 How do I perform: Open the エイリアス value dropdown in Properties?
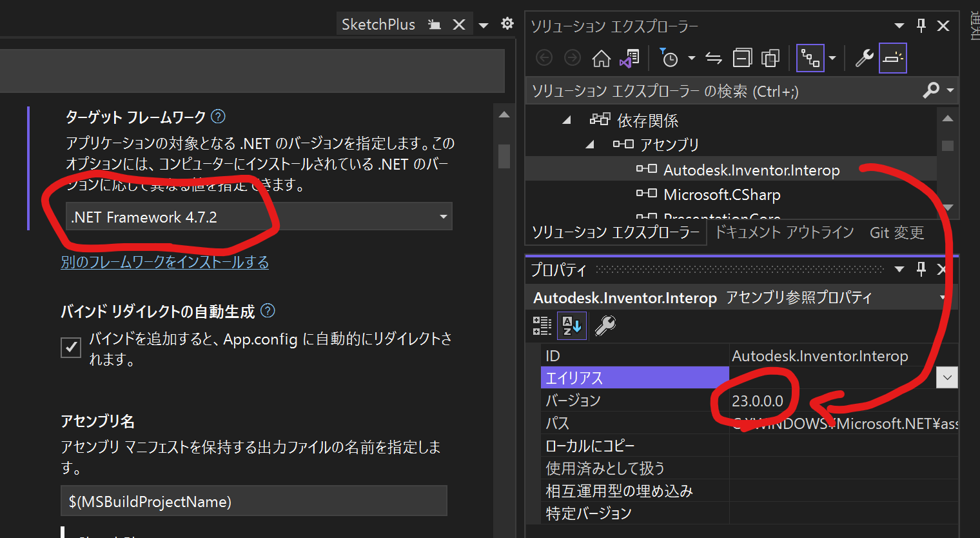tap(946, 377)
